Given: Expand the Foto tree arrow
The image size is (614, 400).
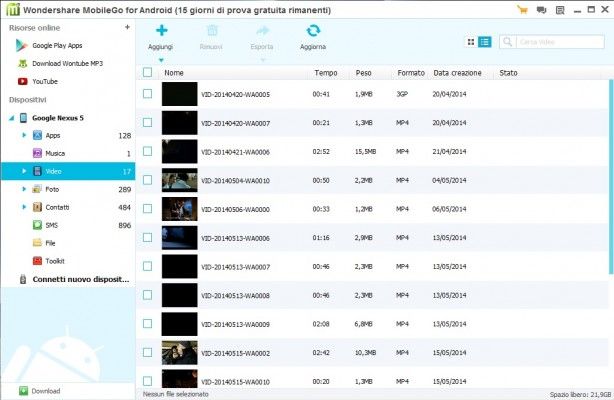Looking at the screenshot, I should pos(24,189).
